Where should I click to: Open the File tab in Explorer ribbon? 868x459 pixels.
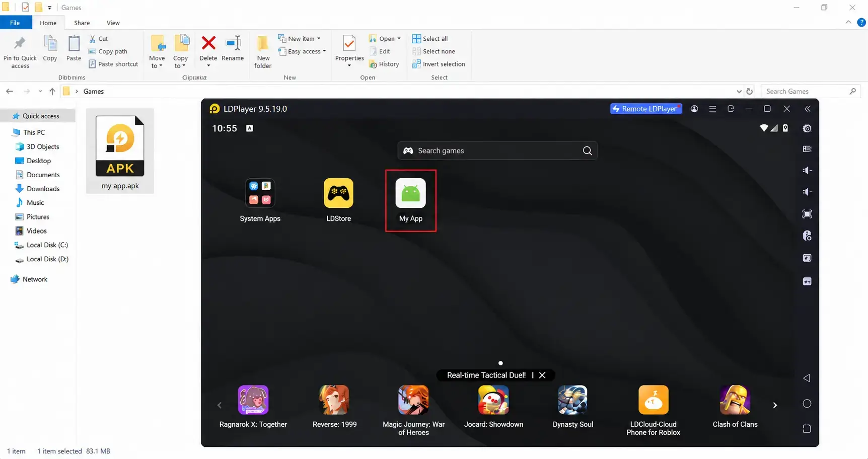[15, 23]
